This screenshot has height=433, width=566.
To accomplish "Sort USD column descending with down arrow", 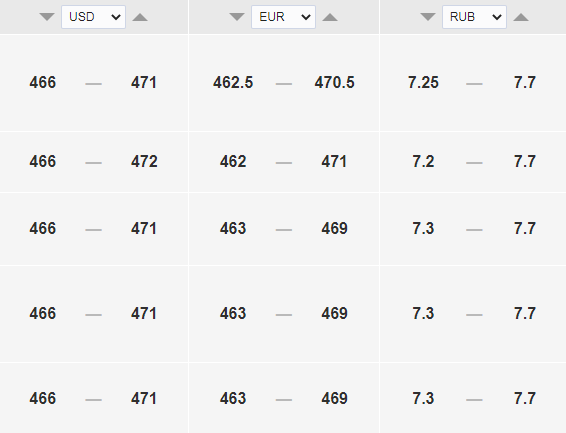I will 47,17.
